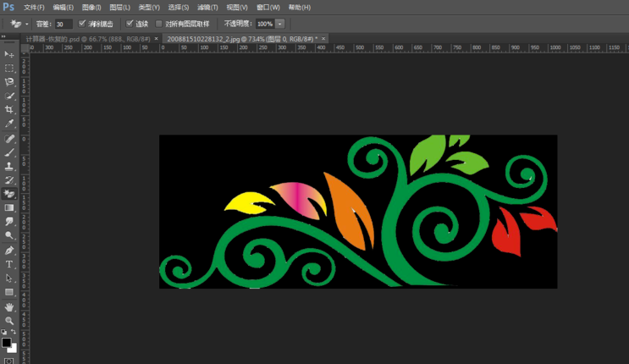This screenshot has width=629, height=364.
Task: Select the Quick Selection tool
Action: [x=8, y=96]
